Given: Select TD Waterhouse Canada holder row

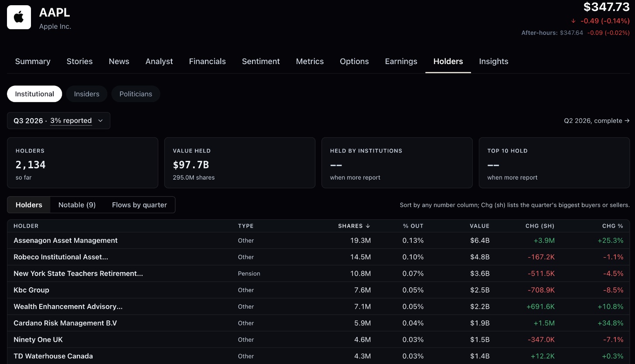Looking at the screenshot, I should 318,356.
